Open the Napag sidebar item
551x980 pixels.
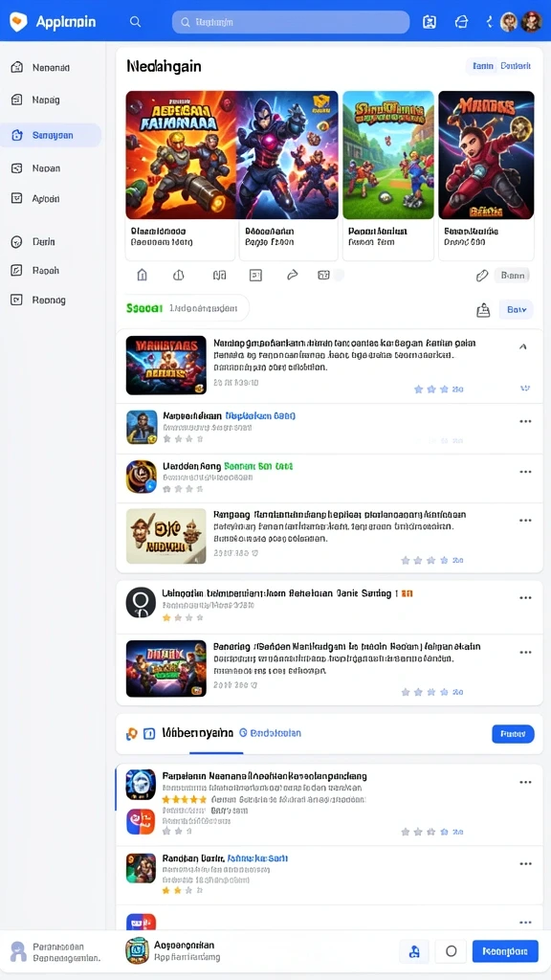tap(51, 100)
